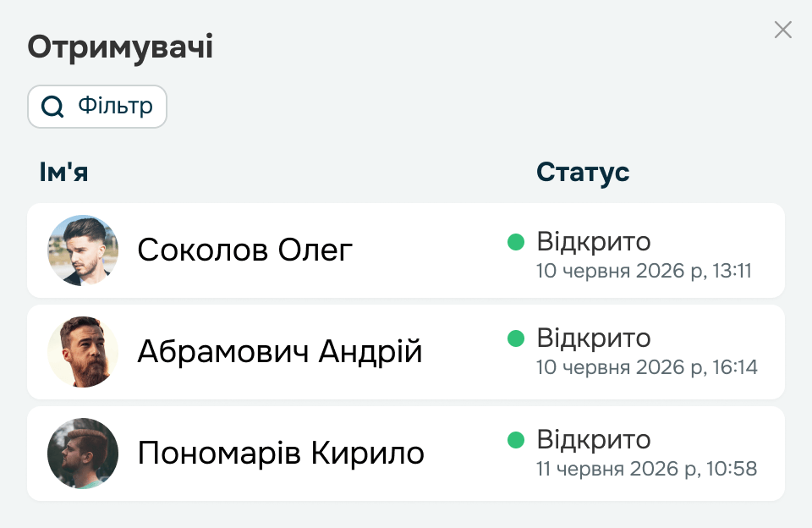Click Відкрито status in Соколов Олег row
This screenshot has width=812, height=528.
(x=594, y=241)
